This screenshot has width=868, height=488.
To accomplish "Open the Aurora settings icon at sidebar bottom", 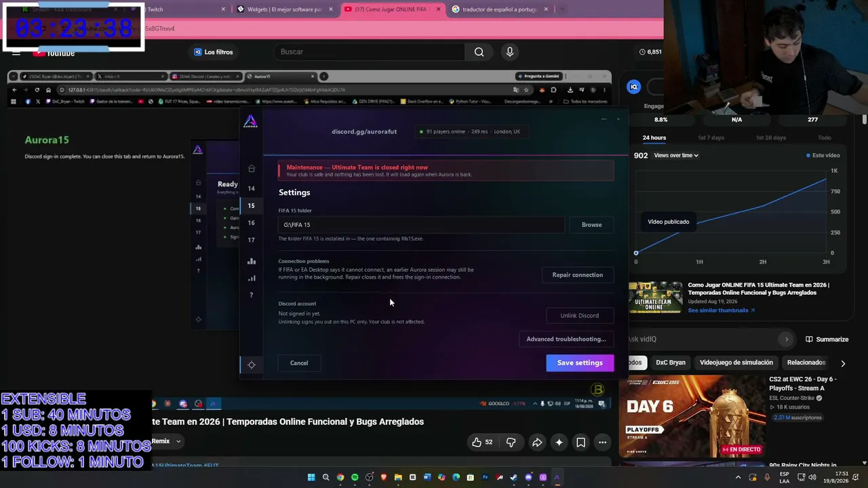I will pos(252,365).
